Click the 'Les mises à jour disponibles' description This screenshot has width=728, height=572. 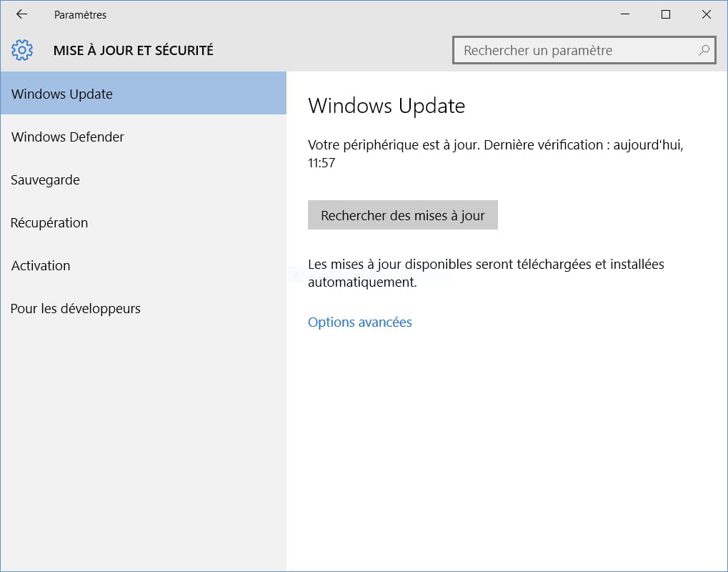pyautogui.click(x=486, y=272)
